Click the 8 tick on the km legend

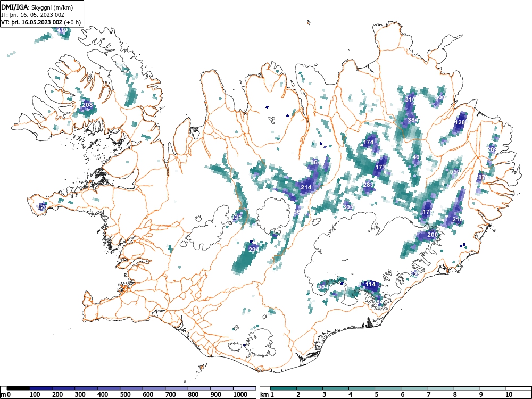[455, 395]
